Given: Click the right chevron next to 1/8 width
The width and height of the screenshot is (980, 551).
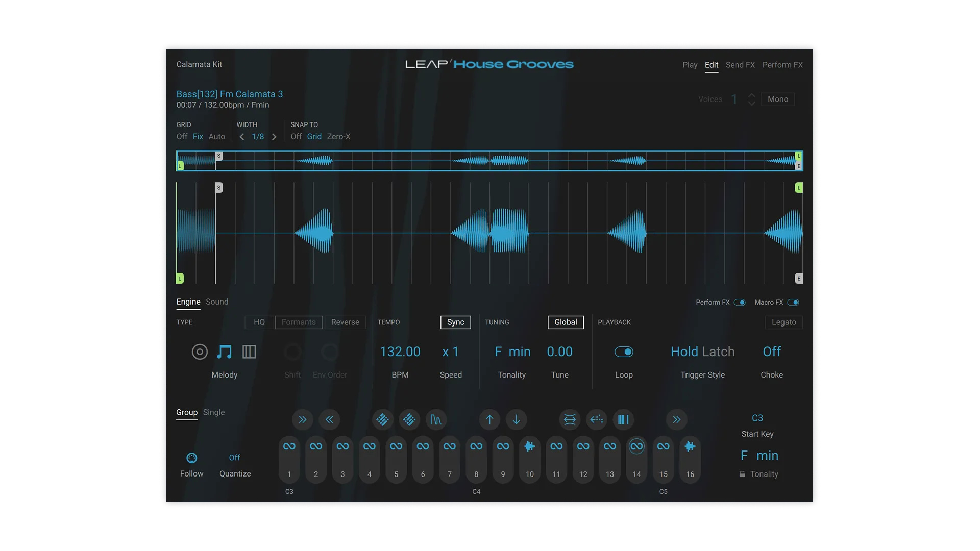Looking at the screenshot, I should [274, 137].
